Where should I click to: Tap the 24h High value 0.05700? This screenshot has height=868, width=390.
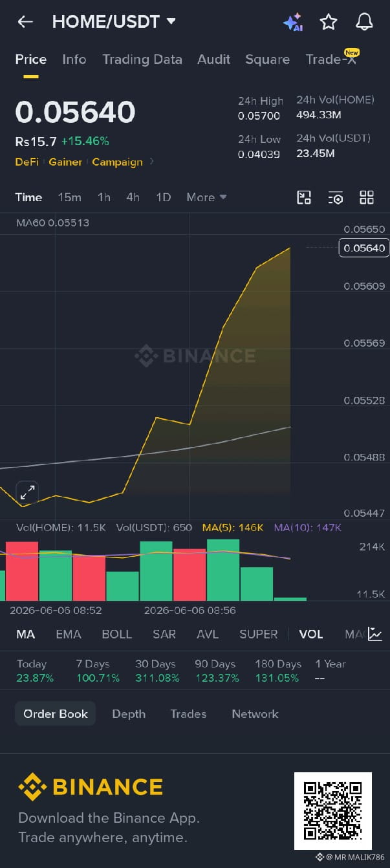pyautogui.click(x=259, y=116)
